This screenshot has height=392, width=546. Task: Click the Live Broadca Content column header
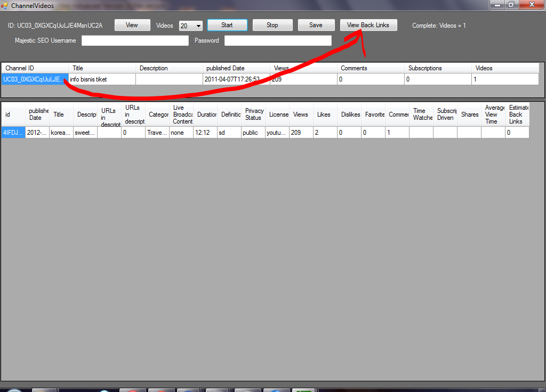tap(181, 115)
